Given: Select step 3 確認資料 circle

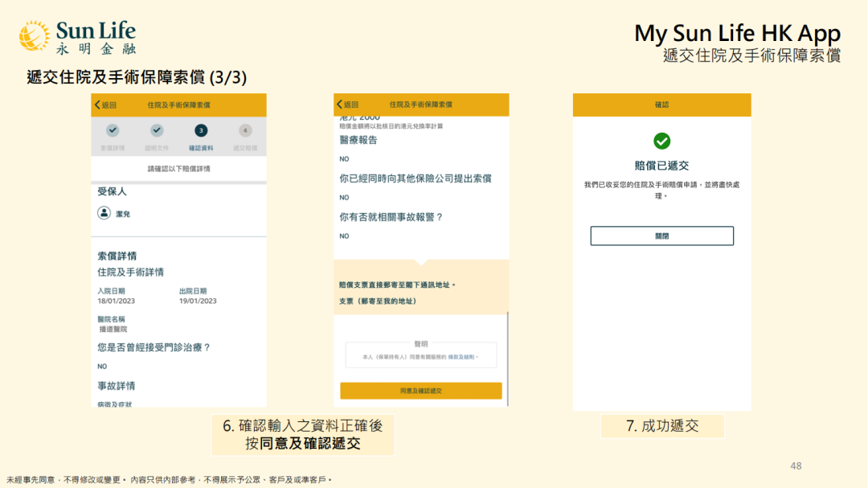Looking at the screenshot, I should [201, 130].
